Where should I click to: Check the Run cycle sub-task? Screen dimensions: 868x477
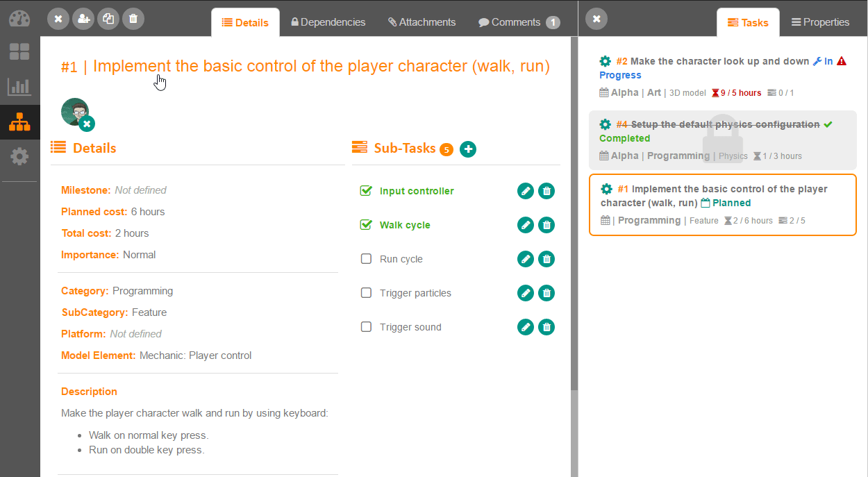pos(366,259)
